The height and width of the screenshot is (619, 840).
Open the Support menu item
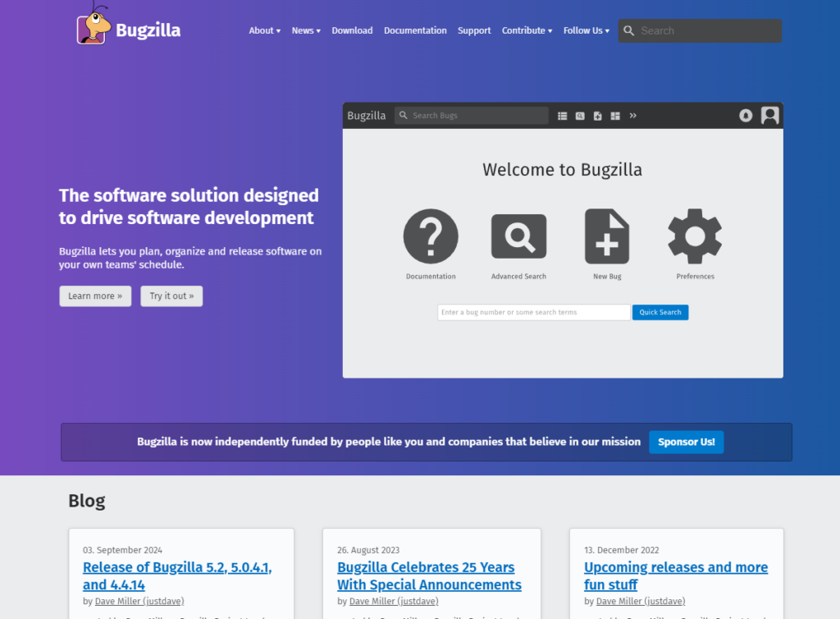tap(474, 30)
